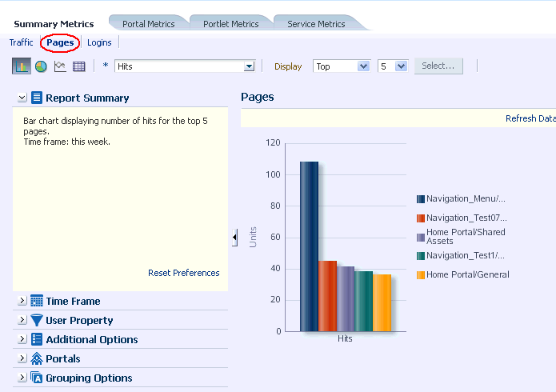Image resolution: width=556 pixels, height=392 pixels.
Task: Click the Pages chart heading
Action: [x=258, y=98]
